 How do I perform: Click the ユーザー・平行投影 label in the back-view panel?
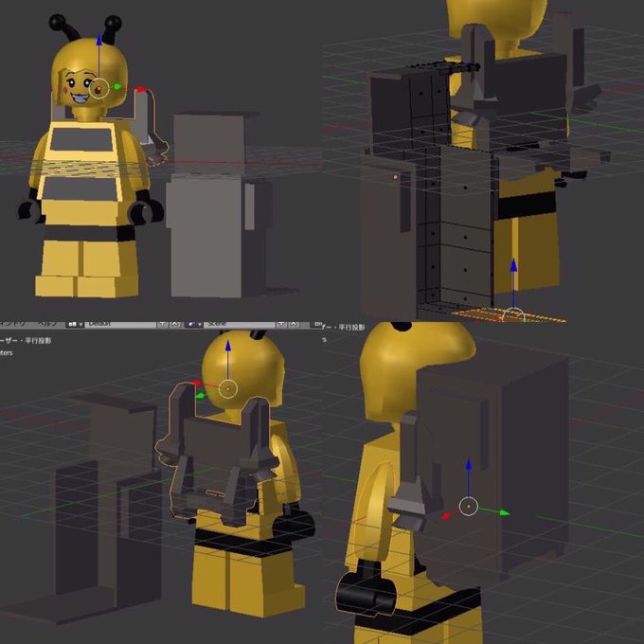(x=26, y=341)
